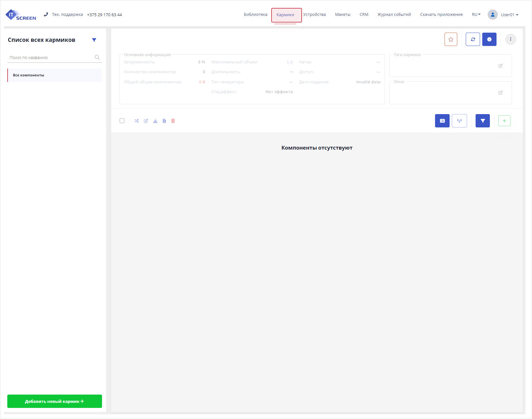The image size is (532, 419).
Task: Open the components filter button
Action: [x=483, y=121]
